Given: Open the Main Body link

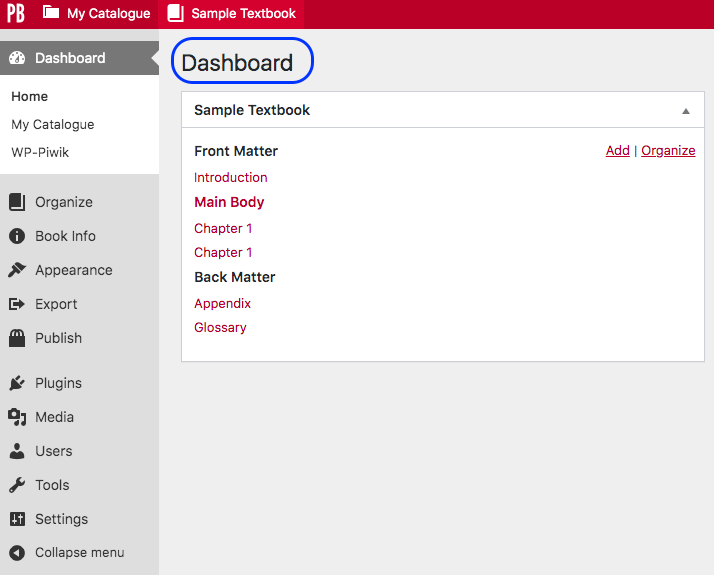Looking at the screenshot, I should [229, 202].
